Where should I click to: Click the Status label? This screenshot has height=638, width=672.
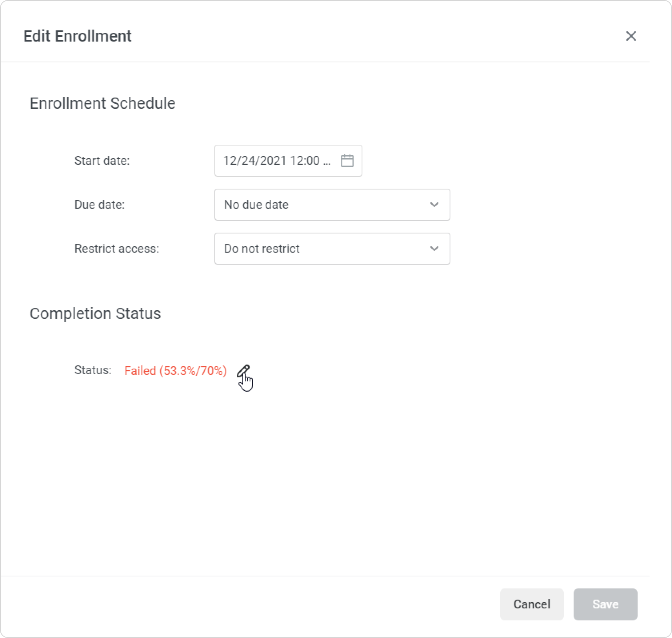point(93,370)
